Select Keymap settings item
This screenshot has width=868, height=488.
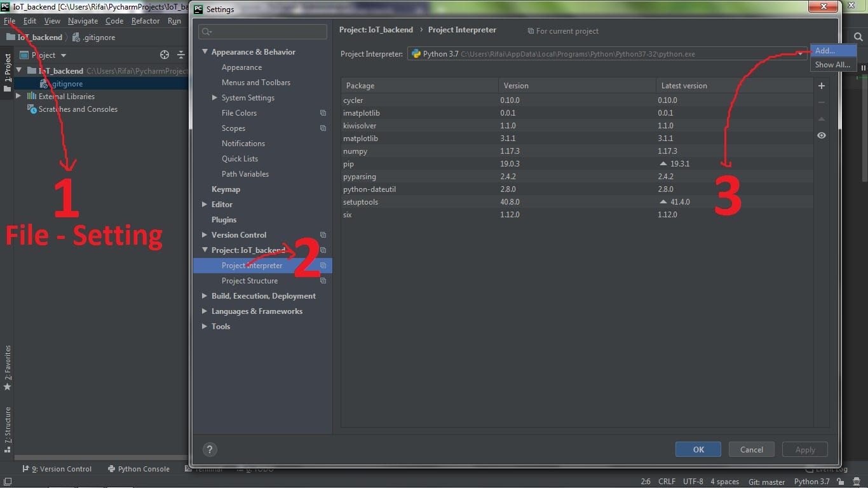226,189
